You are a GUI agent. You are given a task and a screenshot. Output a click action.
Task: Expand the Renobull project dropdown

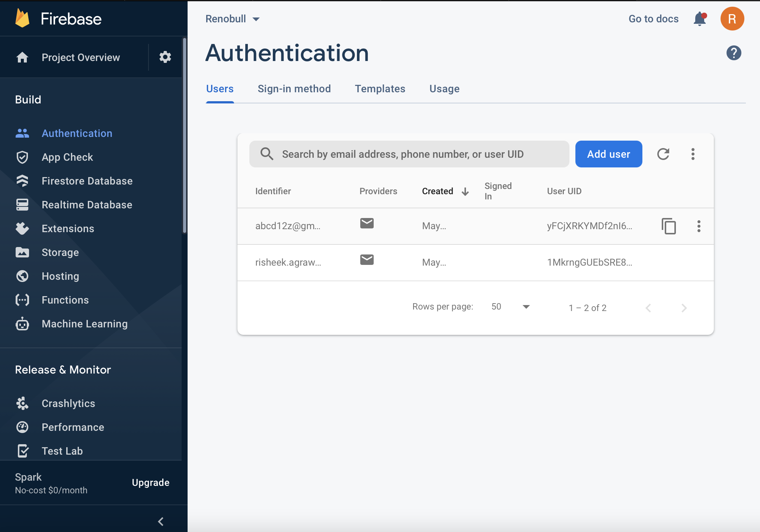[233, 19]
